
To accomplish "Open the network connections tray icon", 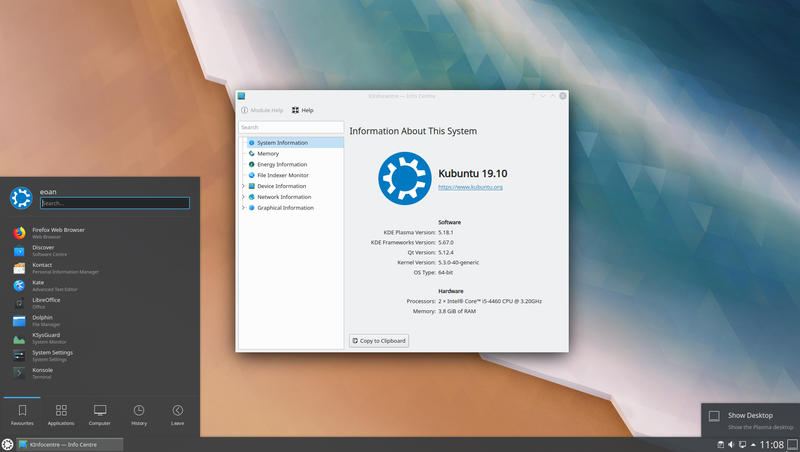I will click(x=742, y=445).
